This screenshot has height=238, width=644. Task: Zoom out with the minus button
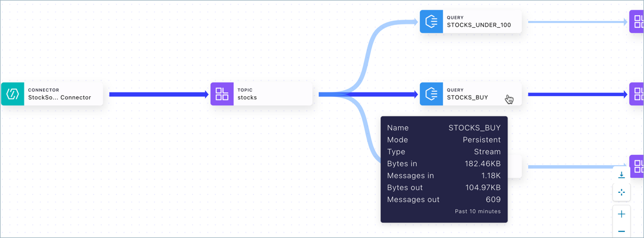click(621, 231)
